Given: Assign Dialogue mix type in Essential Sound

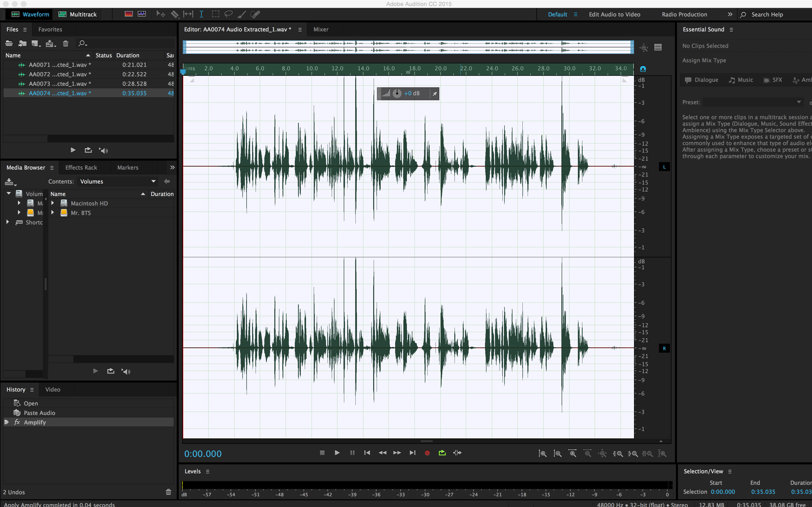Looking at the screenshot, I should click(x=701, y=80).
